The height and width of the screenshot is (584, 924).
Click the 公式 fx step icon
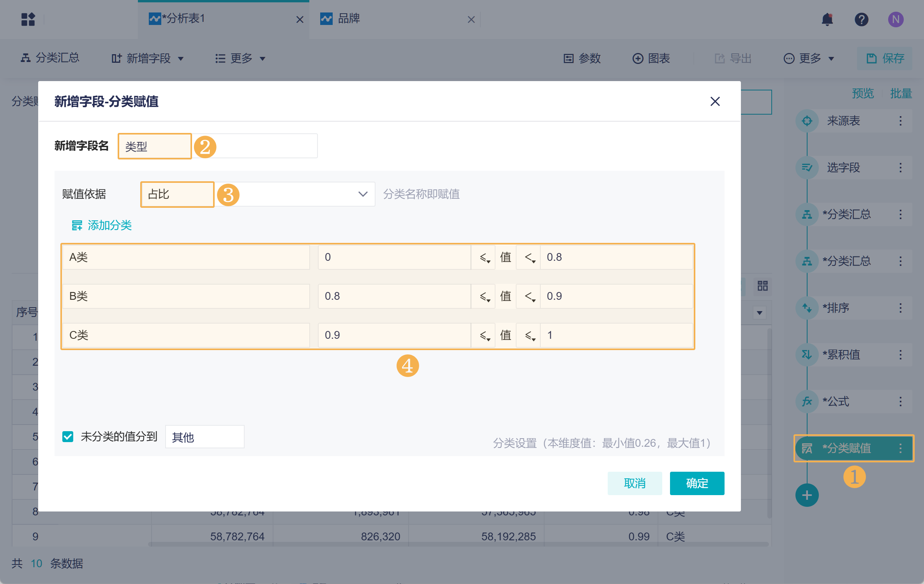[807, 402]
